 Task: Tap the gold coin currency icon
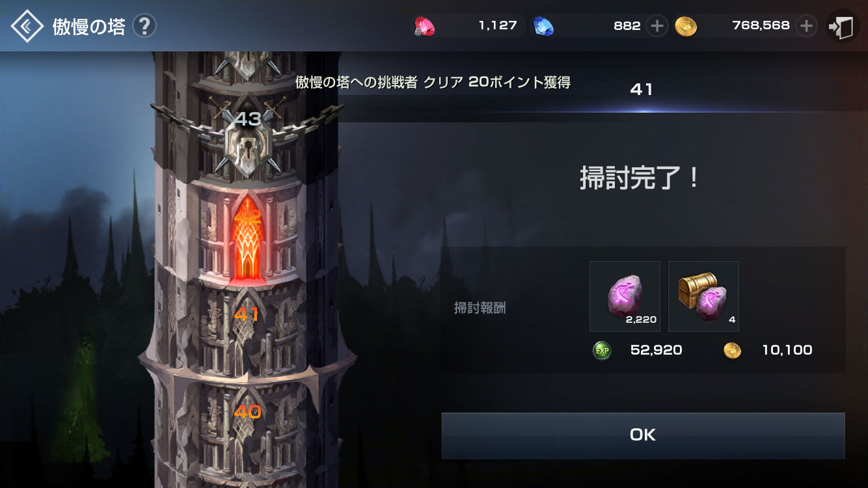685,26
